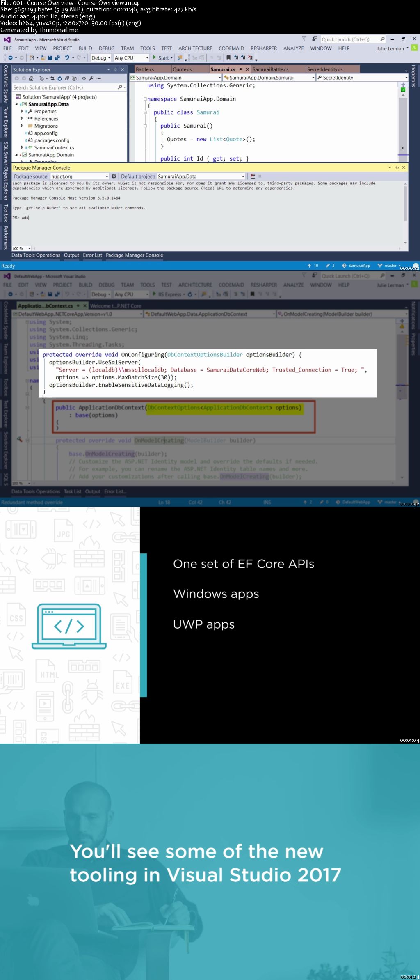Click Undo arrow in SamuraiApp window toolbar
The width and height of the screenshot is (420, 980).
(67, 58)
